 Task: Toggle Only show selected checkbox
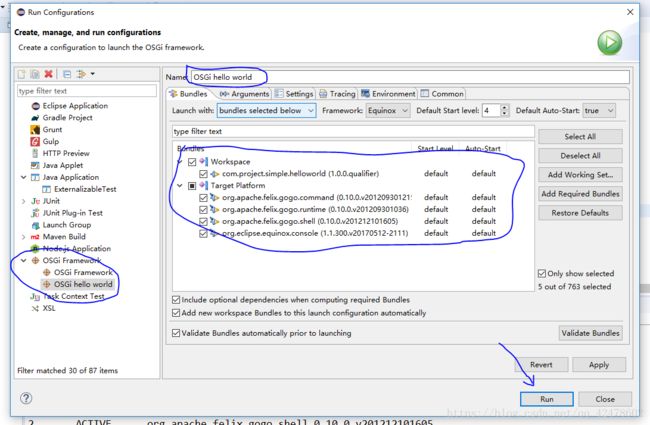542,274
